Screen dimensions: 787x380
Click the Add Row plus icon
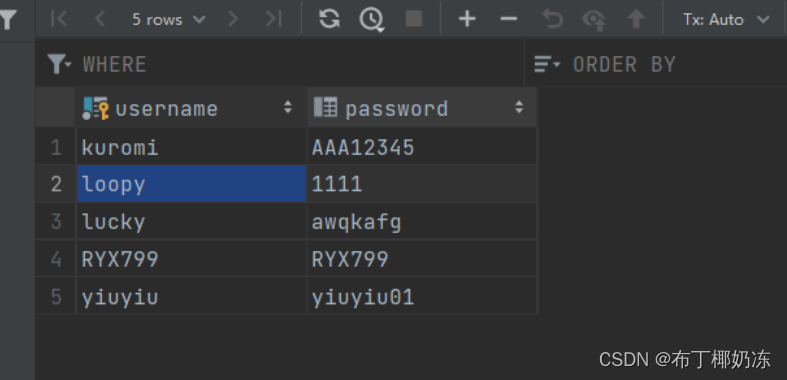(467, 19)
